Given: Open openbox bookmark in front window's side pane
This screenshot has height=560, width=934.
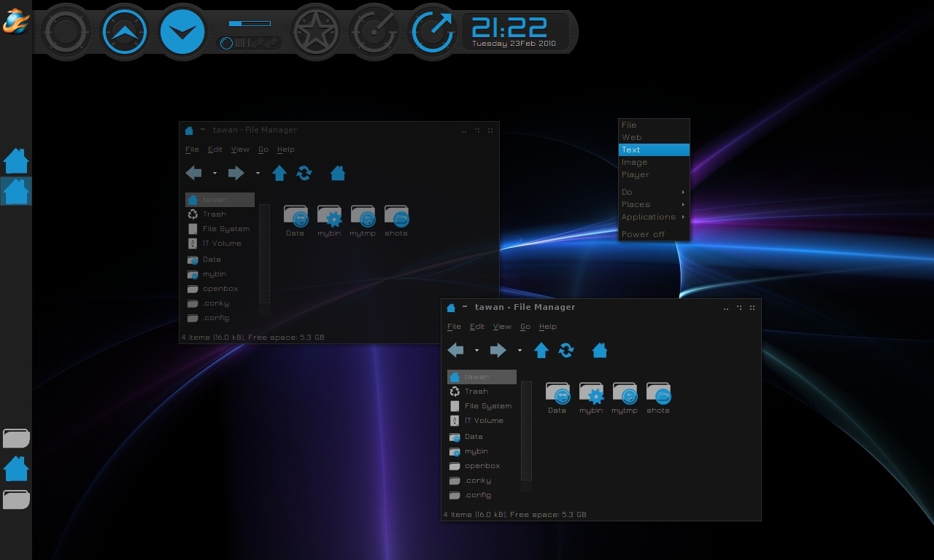Looking at the screenshot, I should (482, 466).
